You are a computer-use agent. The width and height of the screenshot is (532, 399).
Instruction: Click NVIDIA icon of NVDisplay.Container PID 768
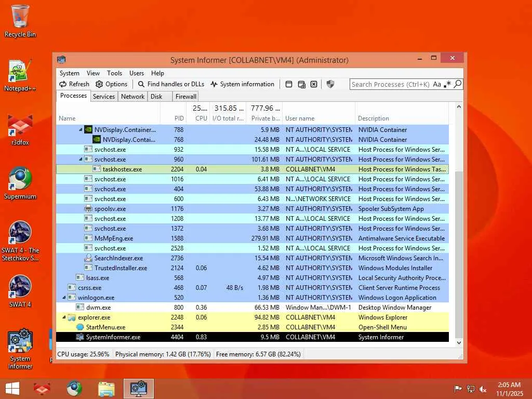pyautogui.click(x=96, y=139)
